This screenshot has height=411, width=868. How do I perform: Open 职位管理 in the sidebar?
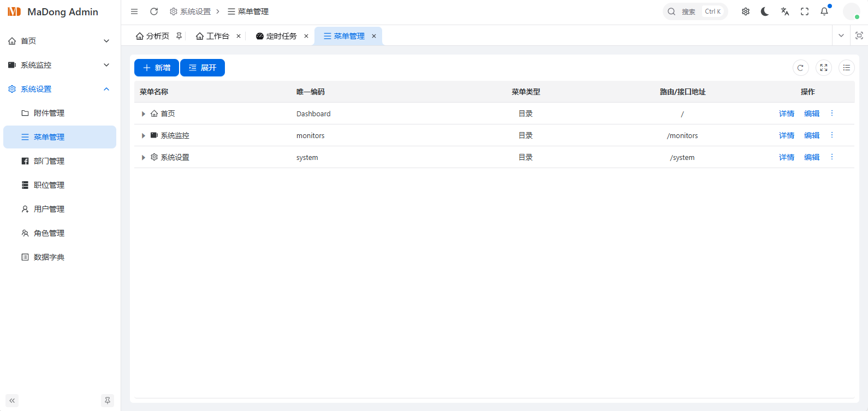[x=60, y=185]
